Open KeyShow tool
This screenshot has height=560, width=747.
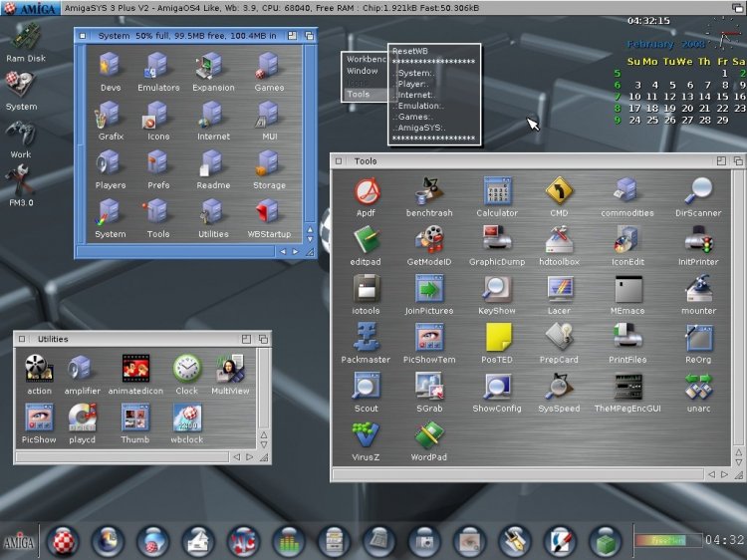pos(497,289)
